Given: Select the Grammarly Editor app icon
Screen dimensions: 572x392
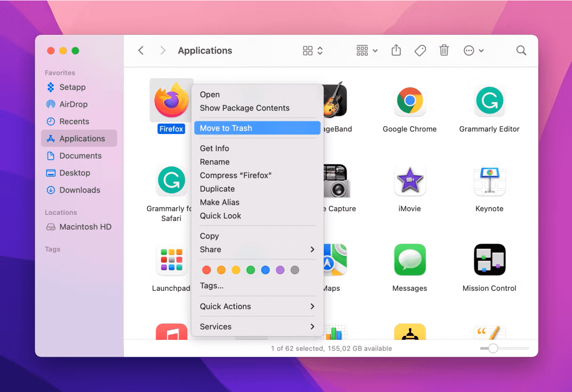Looking at the screenshot, I should point(489,101).
